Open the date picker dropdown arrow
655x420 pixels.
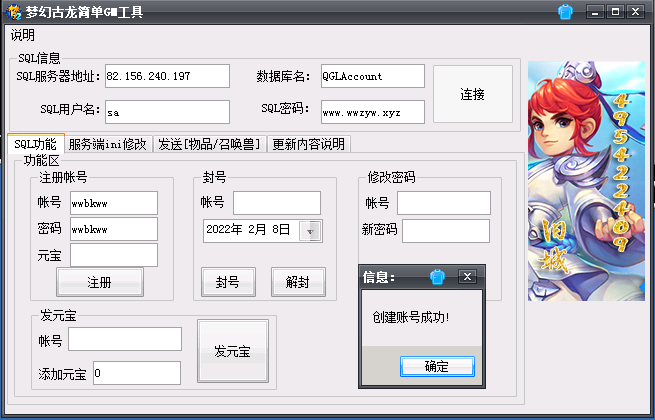(310, 231)
